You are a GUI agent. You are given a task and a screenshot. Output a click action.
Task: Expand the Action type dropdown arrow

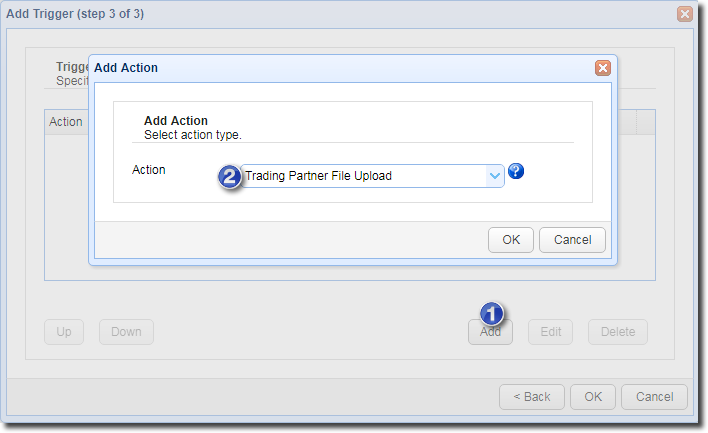(494, 176)
